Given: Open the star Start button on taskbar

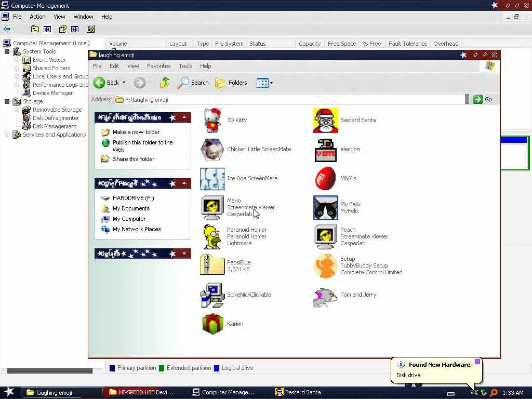Looking at the screenshot, I should [9, 392].
